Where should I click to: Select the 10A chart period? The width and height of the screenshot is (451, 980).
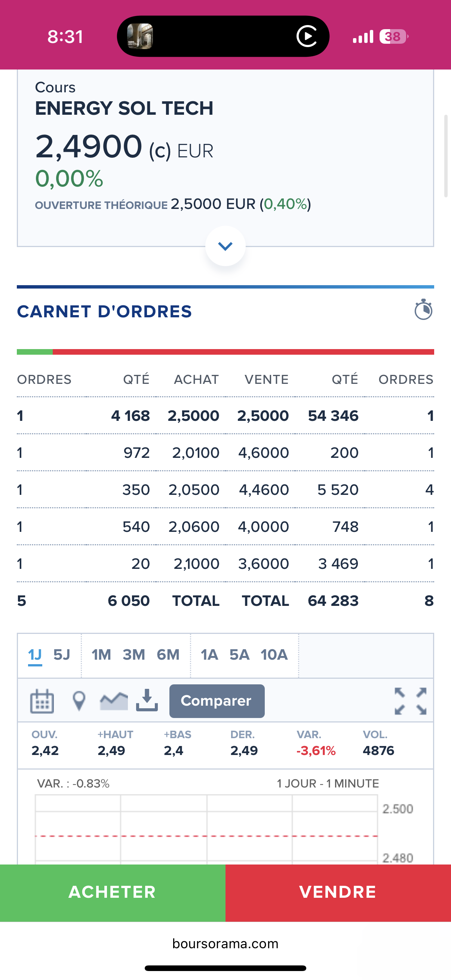(274, 655)
